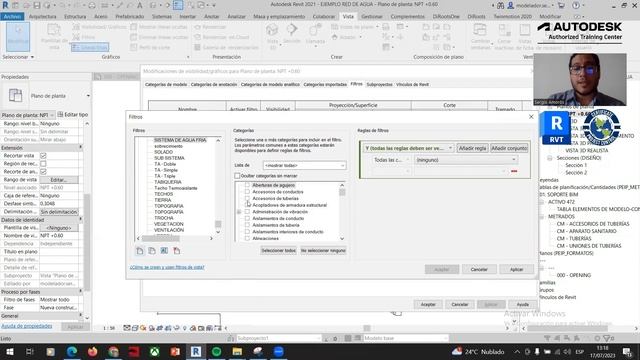Click the Rename filter icon below the Filtros list

(x=164, y=251)
